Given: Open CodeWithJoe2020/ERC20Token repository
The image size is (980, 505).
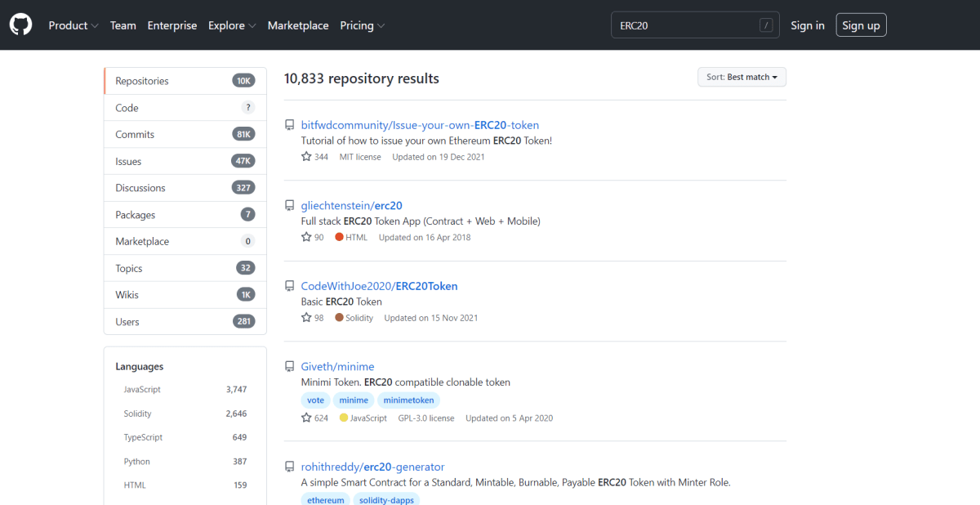Looking at the screenshot, I should pos(379,286).
